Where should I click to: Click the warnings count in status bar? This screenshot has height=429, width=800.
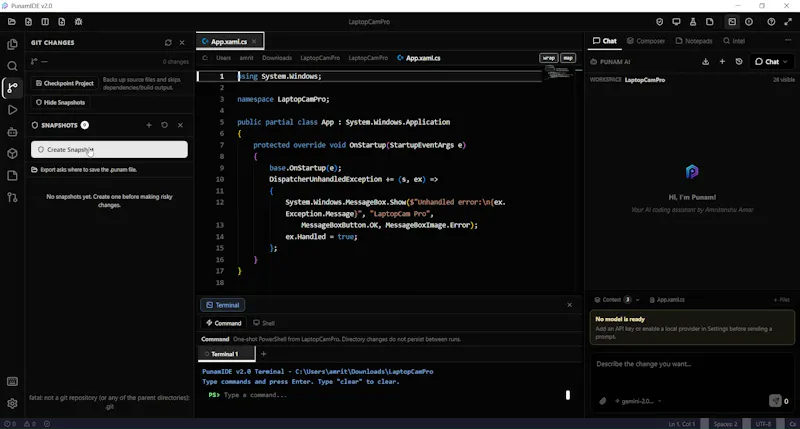tap(30, 424)
